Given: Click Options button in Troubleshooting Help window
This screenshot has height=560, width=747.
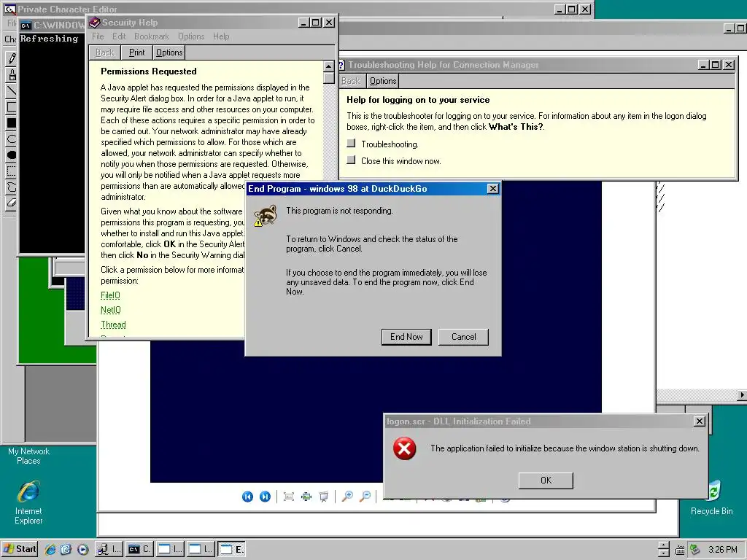Looking at the screenshot, I should [383, 81].
